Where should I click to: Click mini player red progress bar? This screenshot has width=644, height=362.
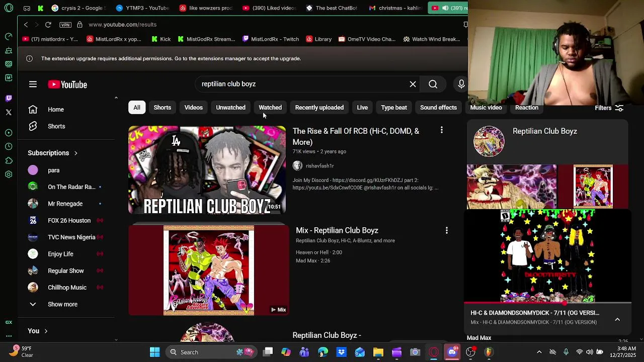[x=547, y=303]
